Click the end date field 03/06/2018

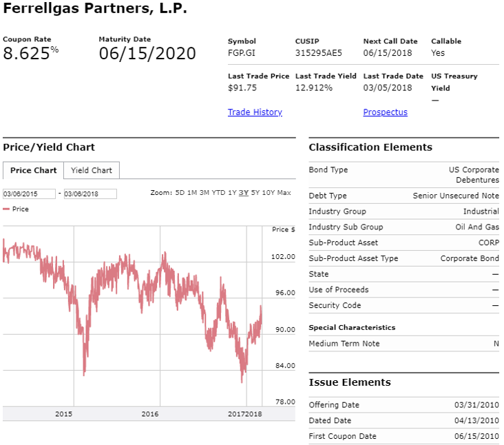[x=90, y=194]
